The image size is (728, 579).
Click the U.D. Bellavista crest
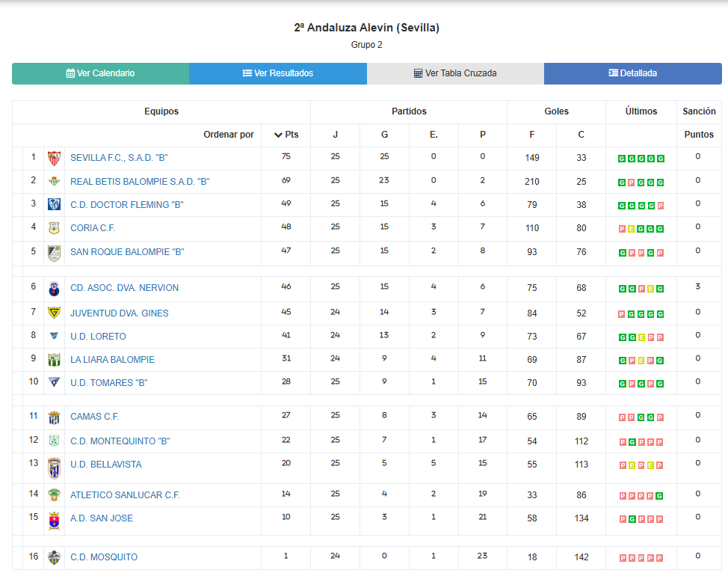coord(54,468)
